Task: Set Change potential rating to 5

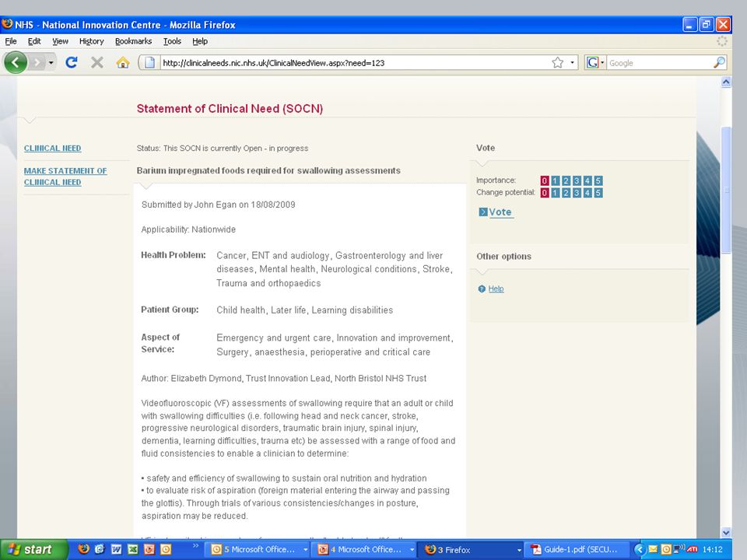Action: (x=598, y=192)
